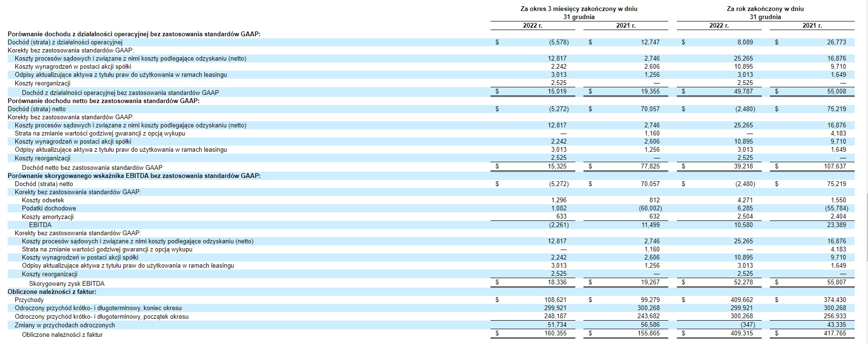Click the 108,621 revenue value
This screenshot has height=344, width=868.
(x=557, y=300)
